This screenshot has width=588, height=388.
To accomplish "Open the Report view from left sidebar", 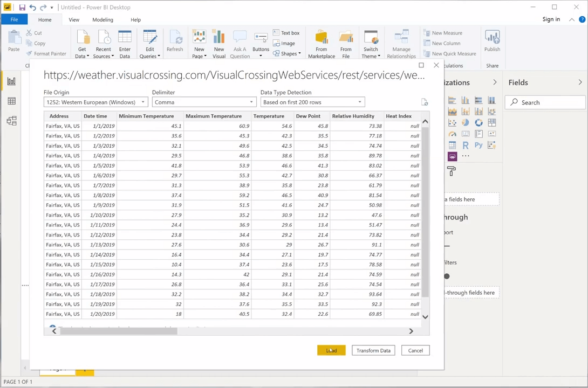I will point(11,81).
